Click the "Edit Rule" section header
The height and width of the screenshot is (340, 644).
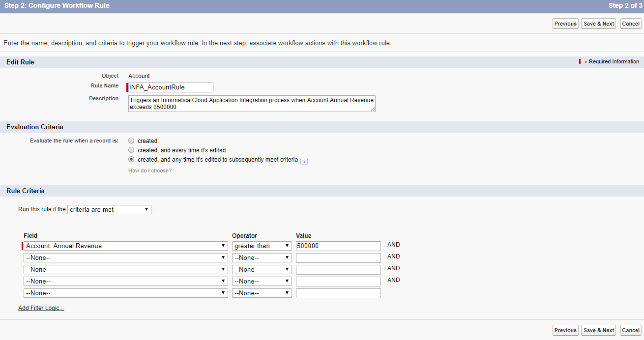point(20,62)
